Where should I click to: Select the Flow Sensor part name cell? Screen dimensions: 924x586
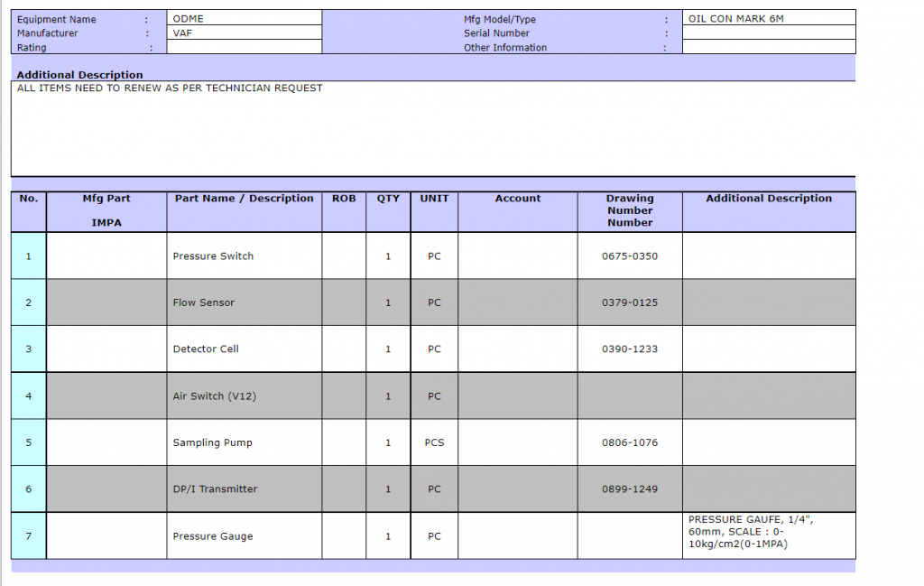point(204,303)
